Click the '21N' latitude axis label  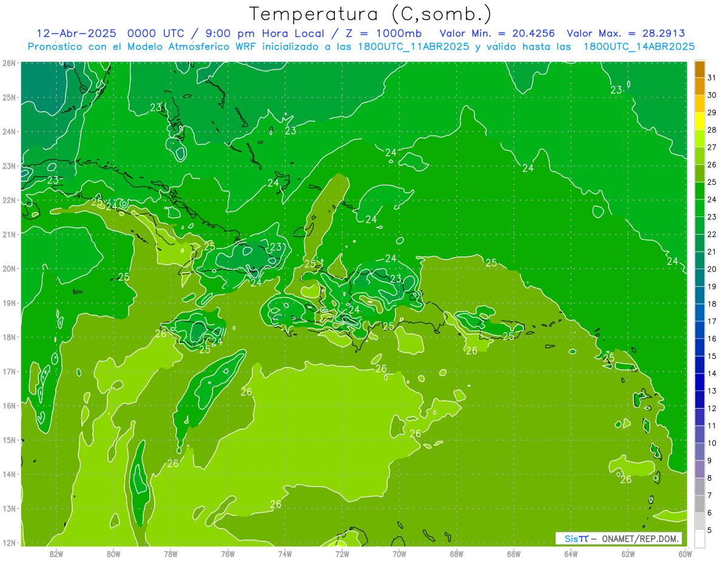pyautogui.click(x=9, y=234)
